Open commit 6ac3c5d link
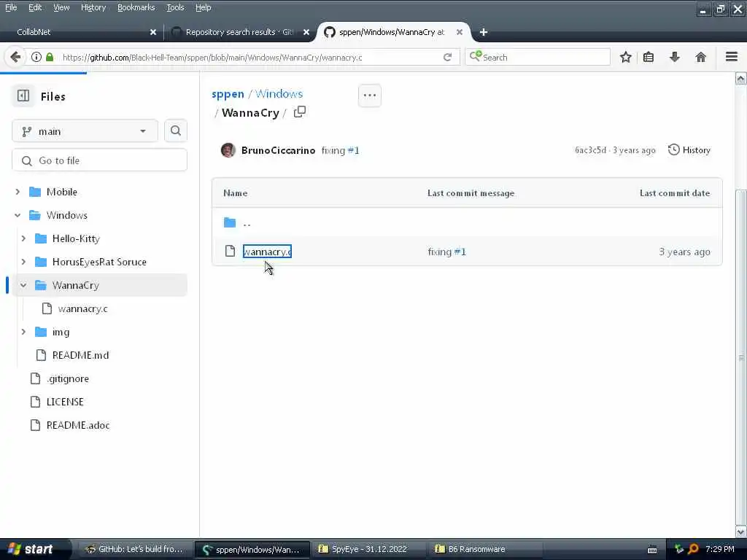747x560 pixels. coord(590,150)
